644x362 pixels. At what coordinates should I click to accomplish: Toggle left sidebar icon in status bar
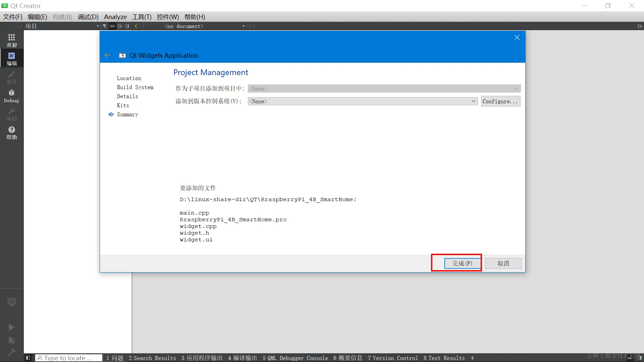pyautogui.click(x=28, y=358)
